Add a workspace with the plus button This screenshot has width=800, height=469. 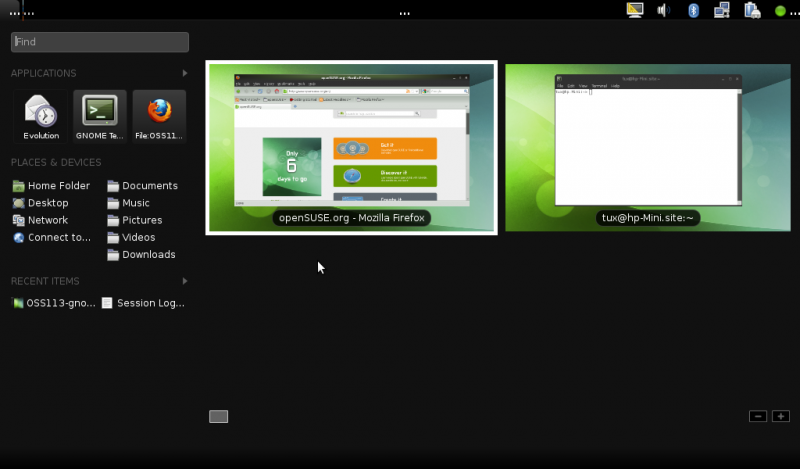pos(781,416)
